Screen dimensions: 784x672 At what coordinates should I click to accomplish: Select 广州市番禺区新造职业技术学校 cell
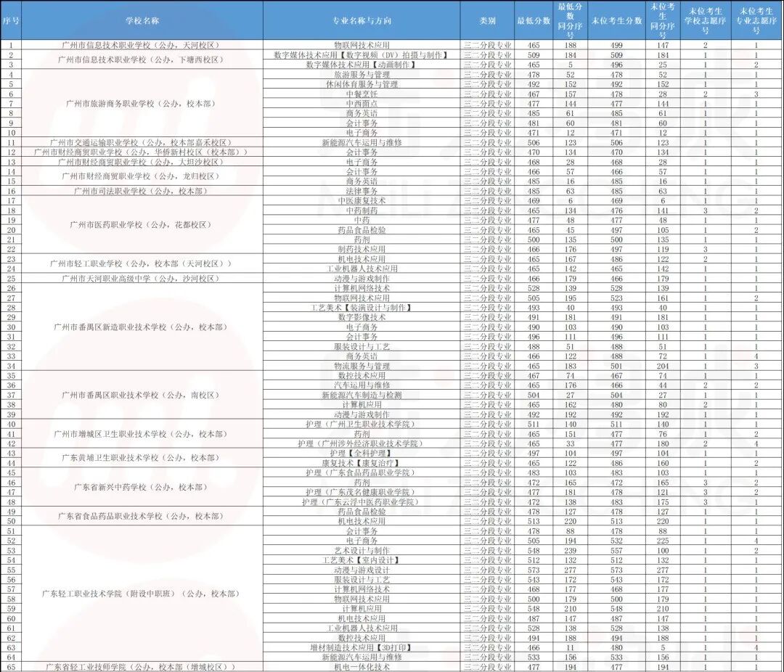(x=142, y=327)
